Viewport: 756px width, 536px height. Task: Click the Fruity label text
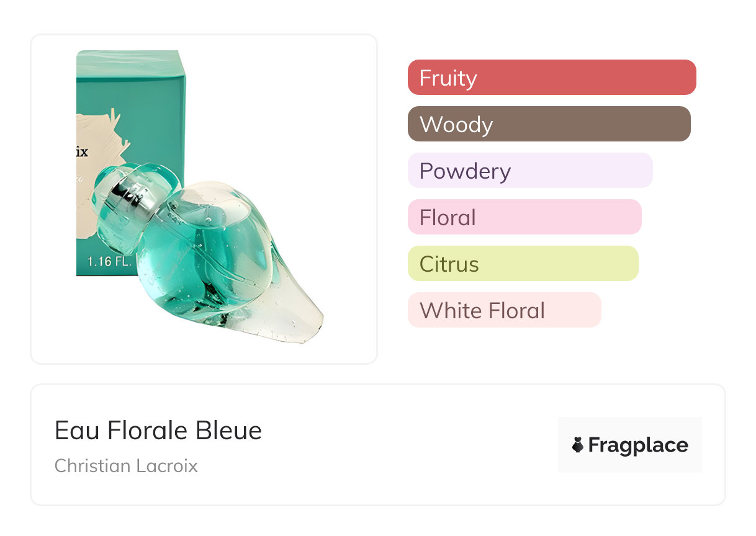click(448, 78)
